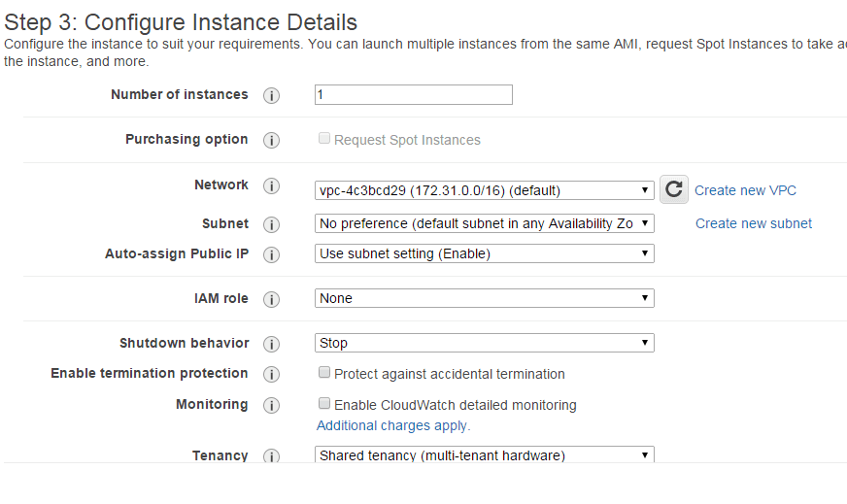Show Shutdown behavior info icon help
The width and height of the screenshot is (847, 504).
pyautogui.click(x=272, y=344)
